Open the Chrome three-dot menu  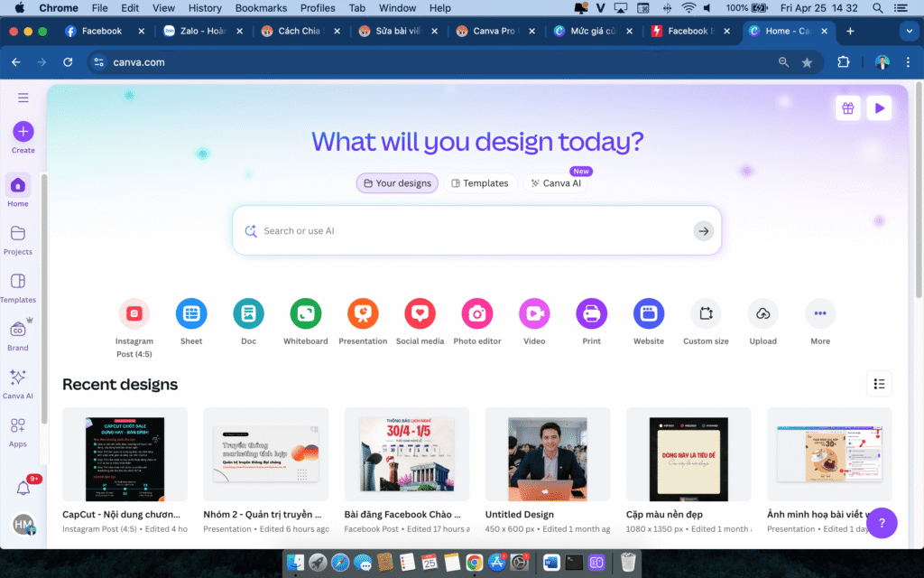(908, 62)
